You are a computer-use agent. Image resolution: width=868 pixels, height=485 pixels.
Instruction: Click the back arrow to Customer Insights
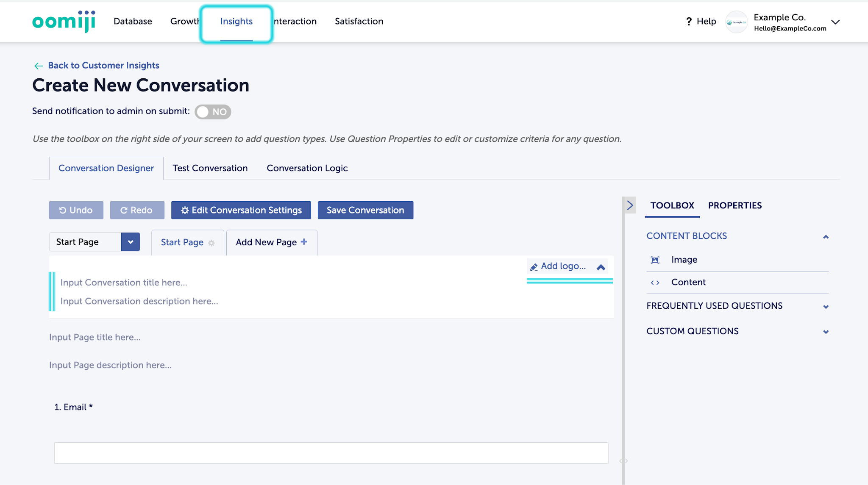39,66
